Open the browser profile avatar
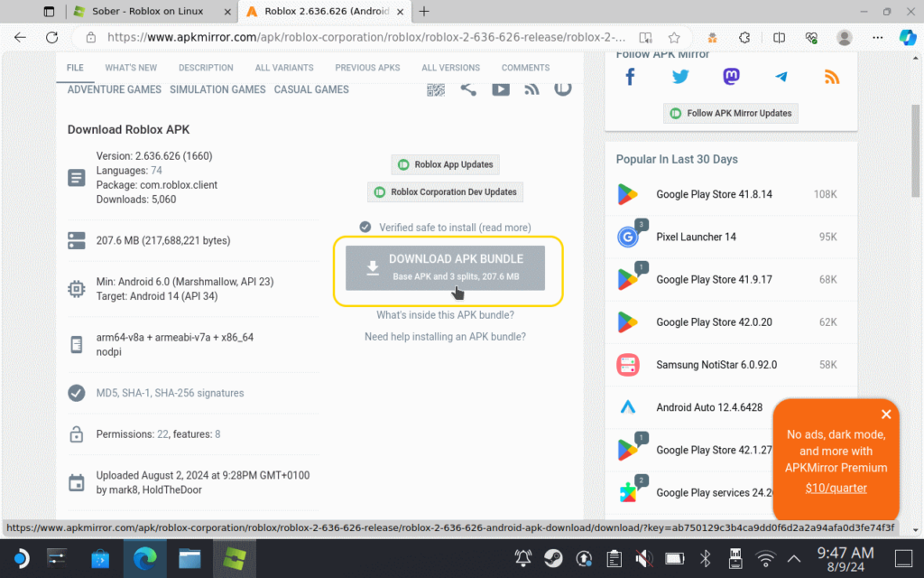This screenshot has width=924, height=578. pyautogui.click(x=845, y=37)
